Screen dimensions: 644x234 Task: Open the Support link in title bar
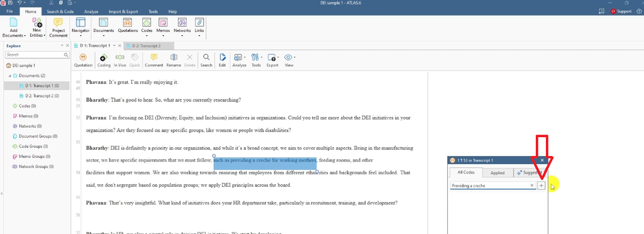621,11
